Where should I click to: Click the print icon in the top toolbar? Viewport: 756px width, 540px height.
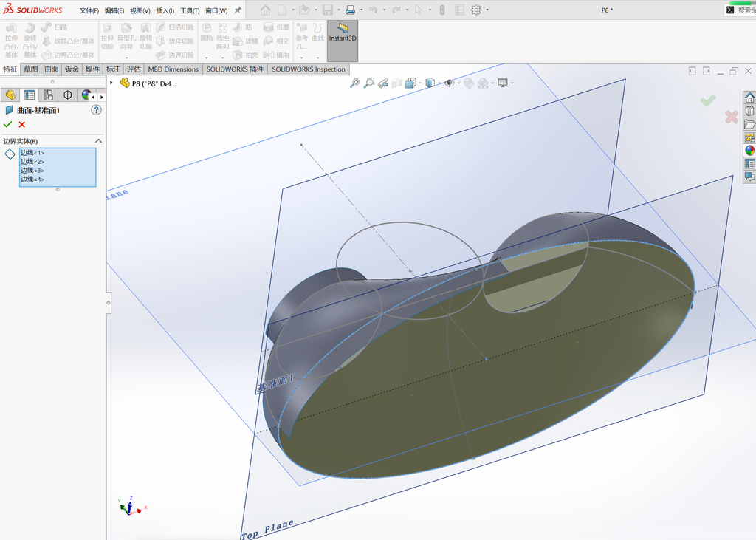coord(351,10)
